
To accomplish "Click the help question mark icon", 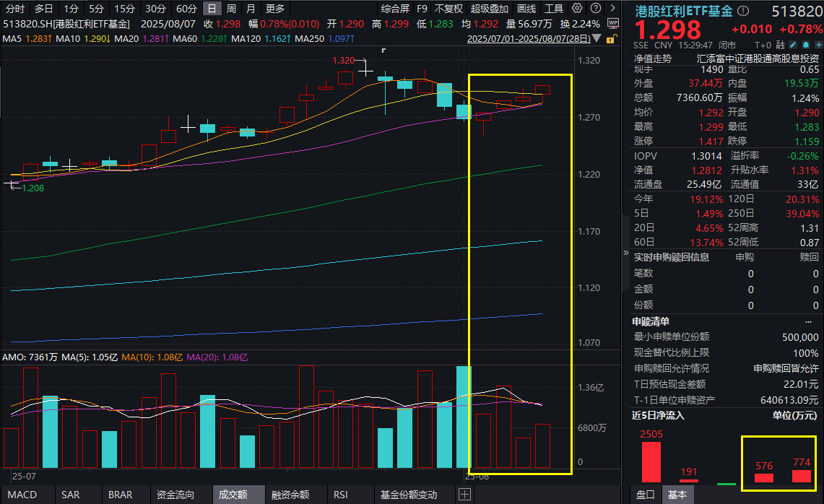I will coord(594,9).
